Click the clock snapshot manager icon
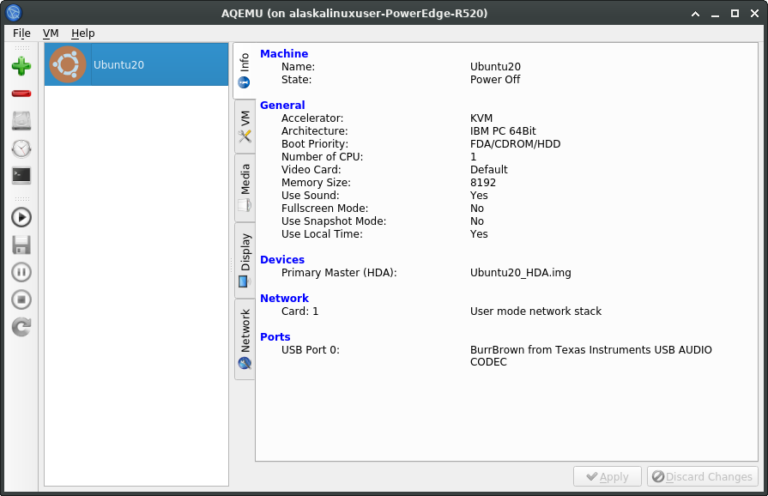This screenshot has height=496, width=768. (x=21, y=148)
